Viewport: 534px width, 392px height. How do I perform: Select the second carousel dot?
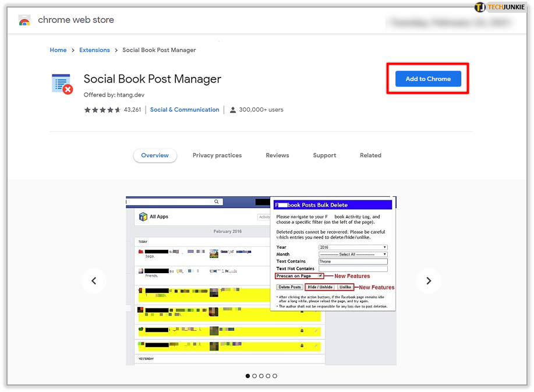(254, 376)
